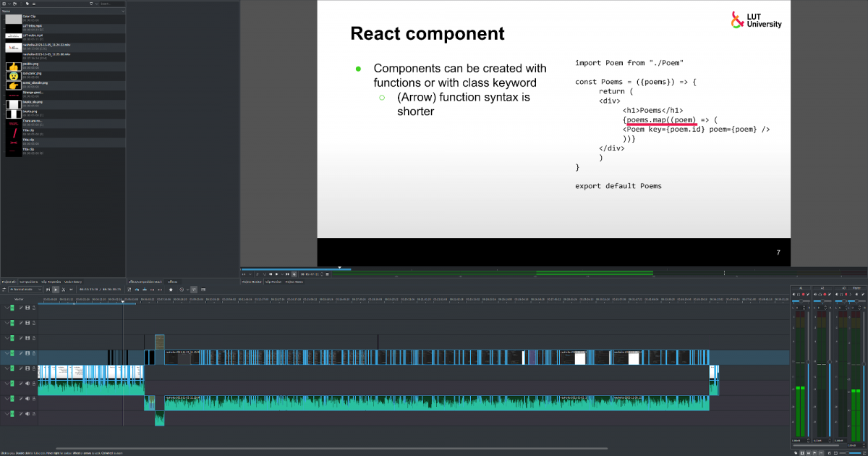The height and width of the screenshot is (456, 868).
Task: Collapse the top video track chevron
Action: click(7, 308)
